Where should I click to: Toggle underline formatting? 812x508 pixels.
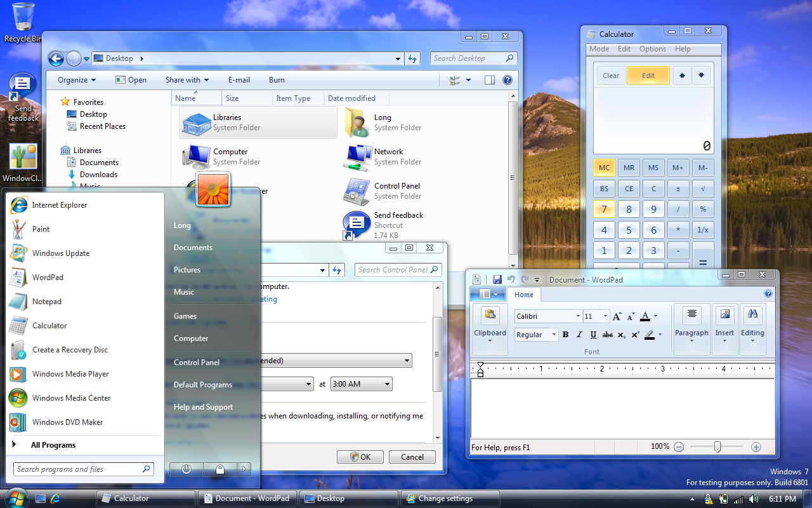click(593, 335)
